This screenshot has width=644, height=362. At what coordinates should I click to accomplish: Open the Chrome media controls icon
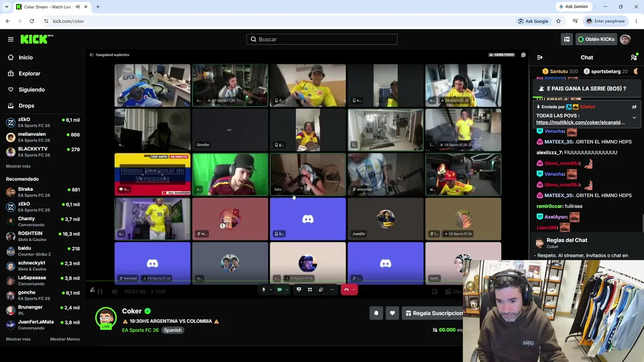click(575, 21)
